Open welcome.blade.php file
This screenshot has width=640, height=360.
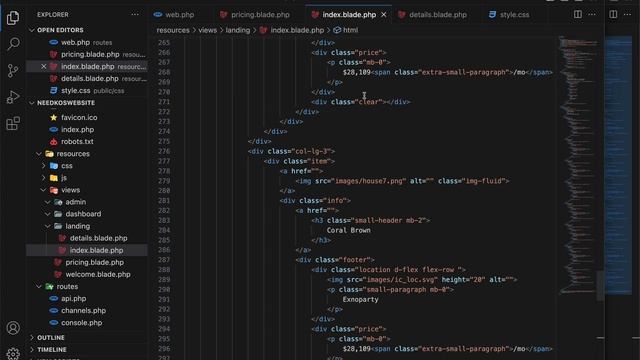[98, 274]
